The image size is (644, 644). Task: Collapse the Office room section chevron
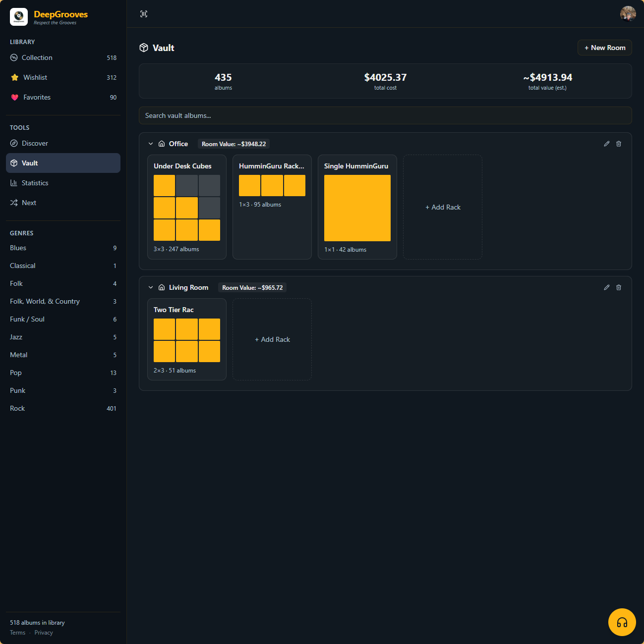pyautogui.click(x=151, y=144)
